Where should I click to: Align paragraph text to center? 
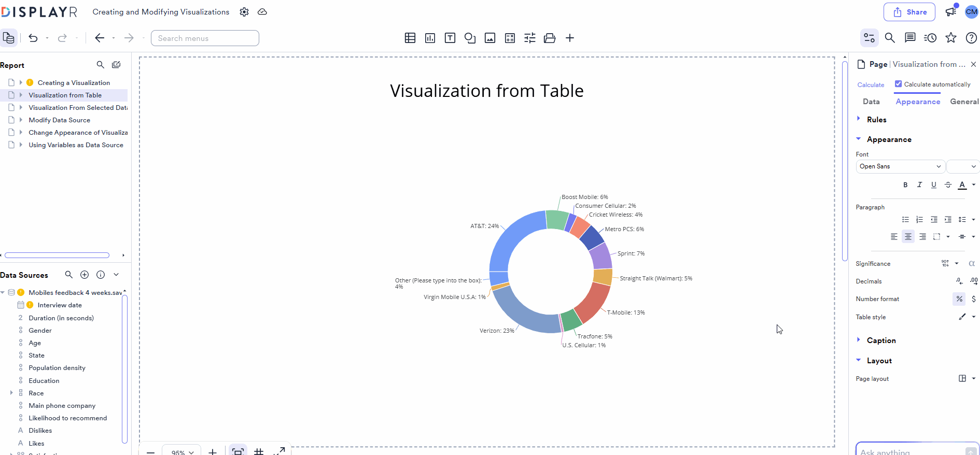[908, 237]
